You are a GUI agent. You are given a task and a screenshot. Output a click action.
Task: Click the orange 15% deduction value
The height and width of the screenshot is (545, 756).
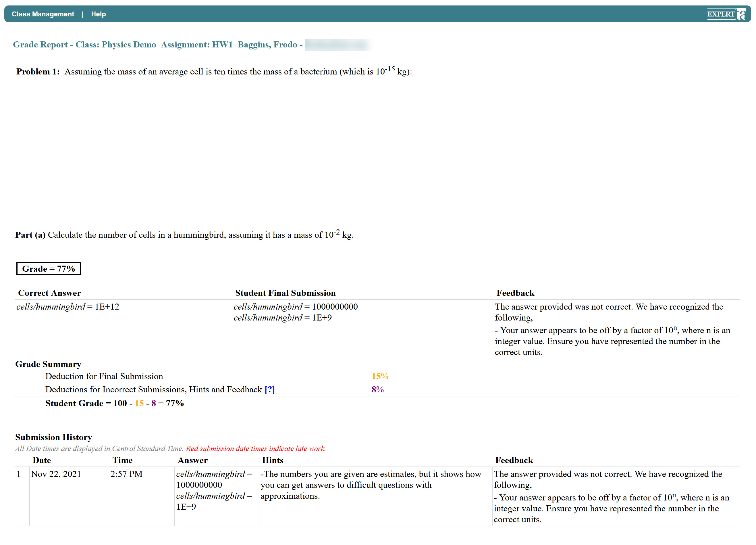tap(380, 376)
